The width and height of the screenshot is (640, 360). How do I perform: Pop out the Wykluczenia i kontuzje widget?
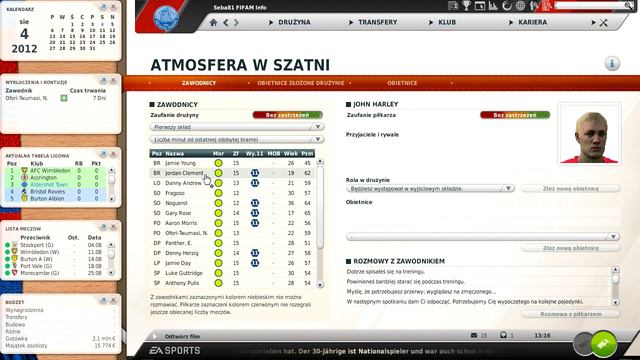[103, 81]
